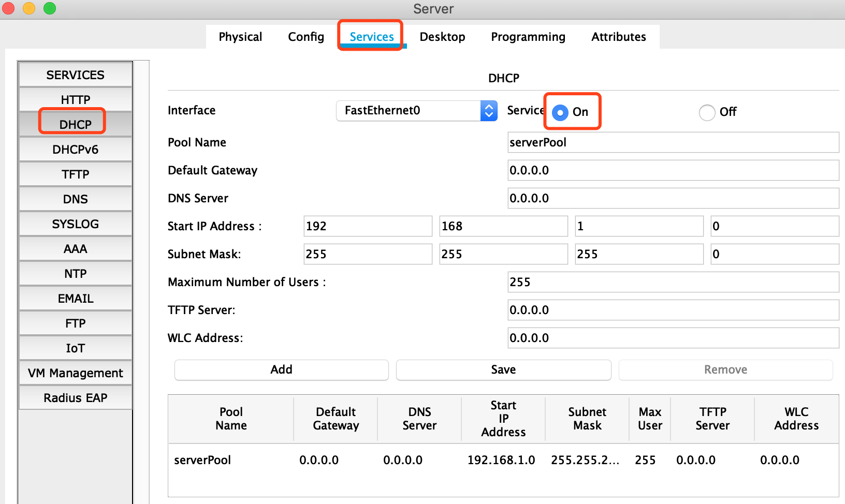Switch to the Services tab

[371, 37]
